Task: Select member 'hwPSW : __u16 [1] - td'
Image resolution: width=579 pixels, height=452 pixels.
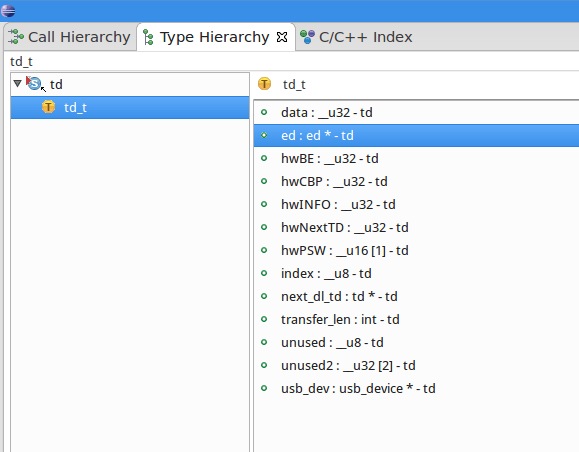Action: click(x=416, y=250)
